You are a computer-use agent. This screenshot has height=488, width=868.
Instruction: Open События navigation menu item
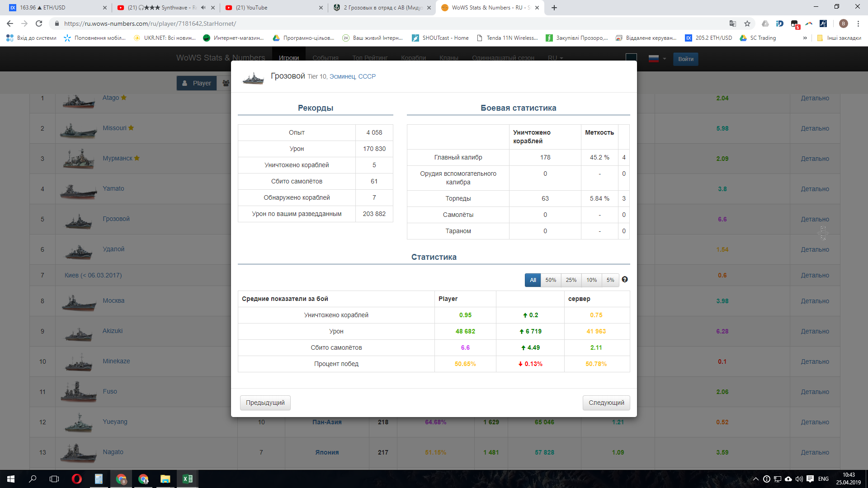325,58
